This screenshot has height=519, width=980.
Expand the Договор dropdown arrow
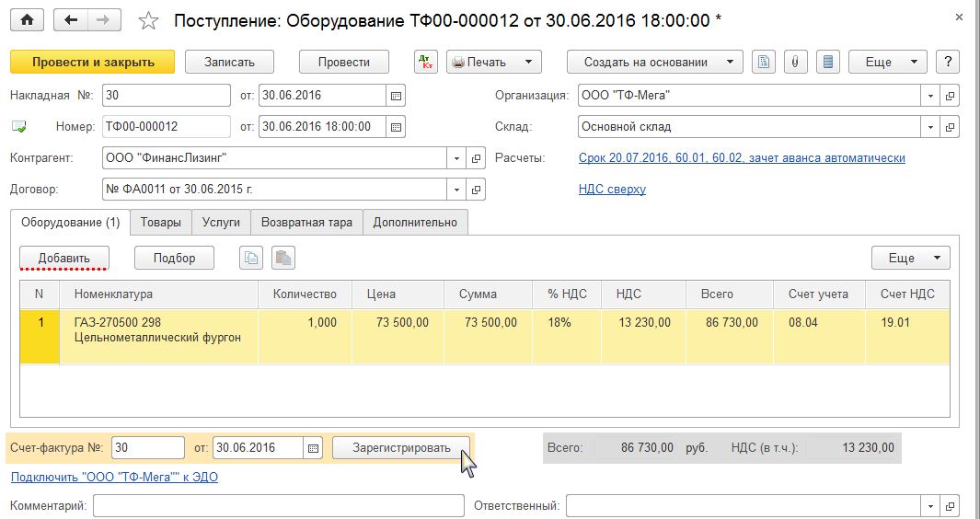tap(457, 190)
